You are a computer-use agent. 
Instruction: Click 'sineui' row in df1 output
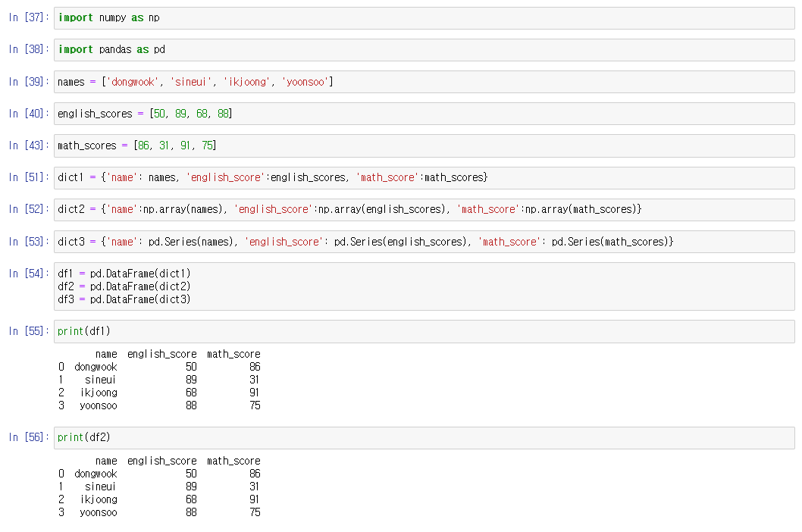(x=159, y=380)
